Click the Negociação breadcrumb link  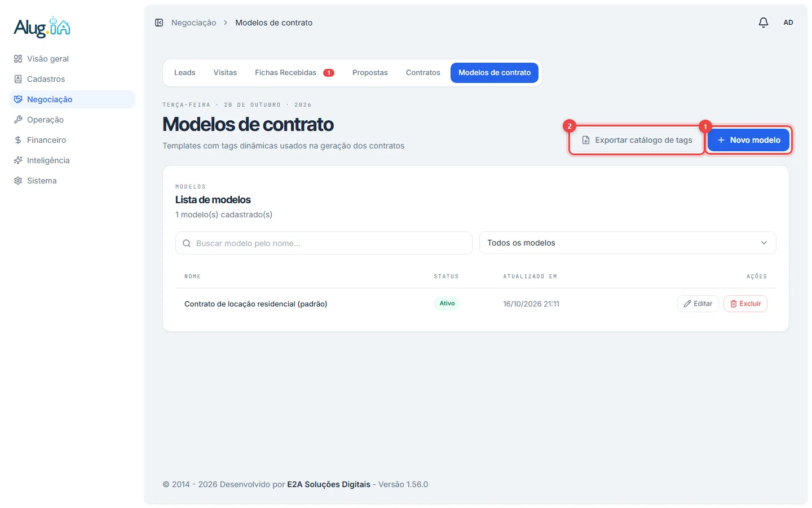193,23
